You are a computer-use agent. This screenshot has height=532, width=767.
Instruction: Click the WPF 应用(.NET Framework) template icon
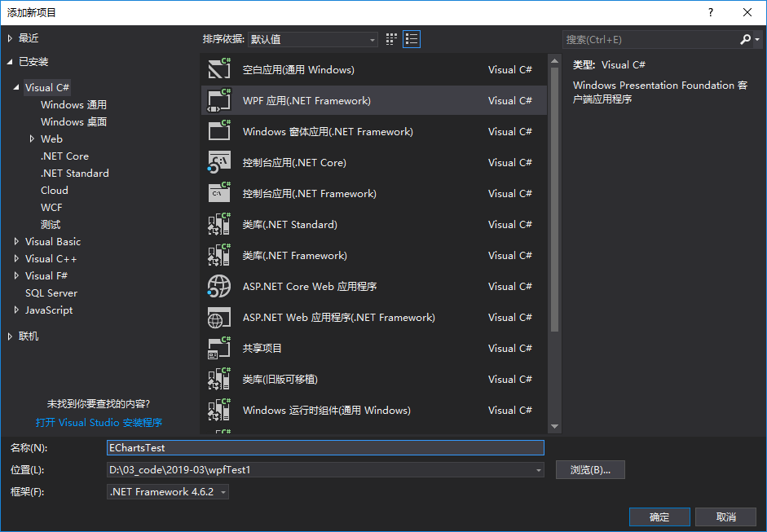point(219,100)
